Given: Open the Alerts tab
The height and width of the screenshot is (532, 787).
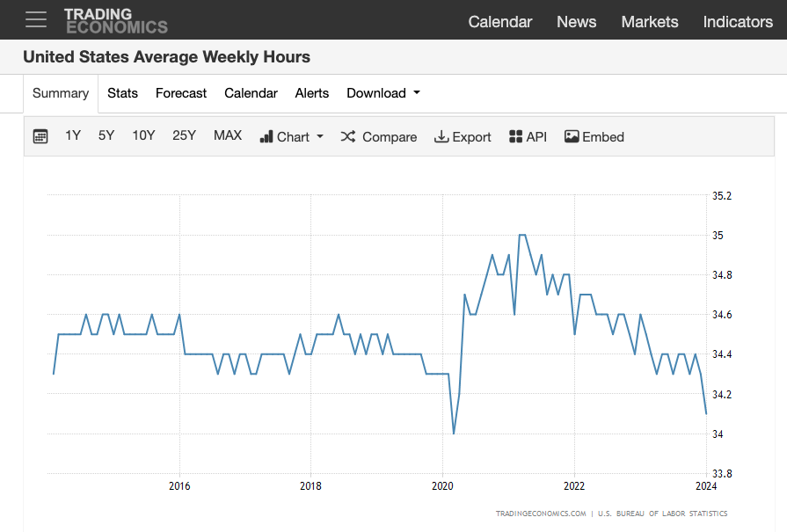Looking at the screenshot, I should [312, 93].
